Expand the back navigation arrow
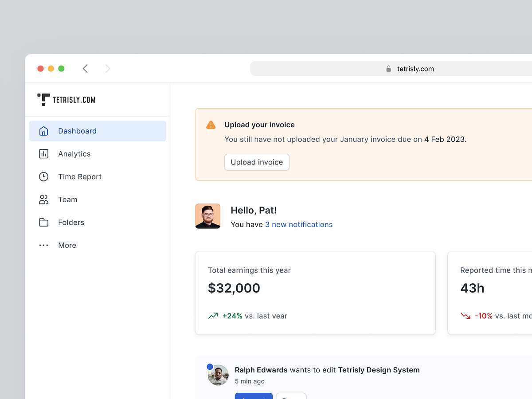Image resolution: width=532 pixels, height=399 pixels. click(x=85, y=69)
